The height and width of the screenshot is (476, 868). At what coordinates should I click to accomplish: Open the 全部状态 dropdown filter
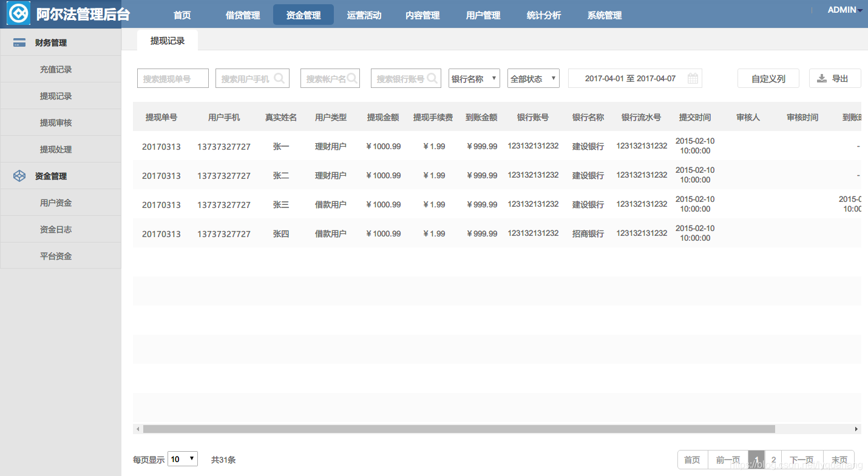(x=534, y=78)
